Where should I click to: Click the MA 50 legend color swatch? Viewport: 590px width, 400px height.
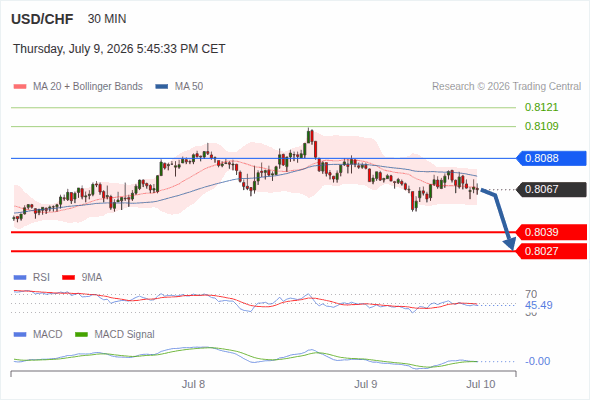pyautogui.click(x=162, y=87)
